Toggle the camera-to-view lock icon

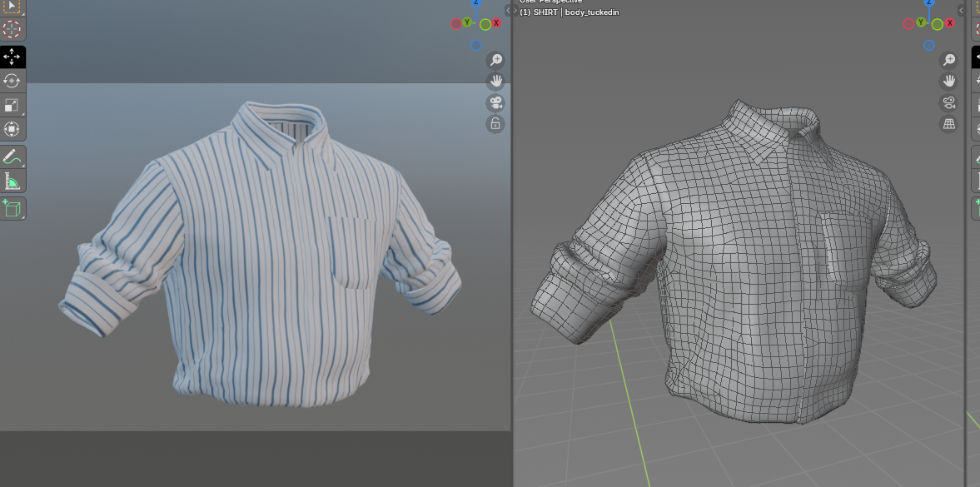[495, 124]
